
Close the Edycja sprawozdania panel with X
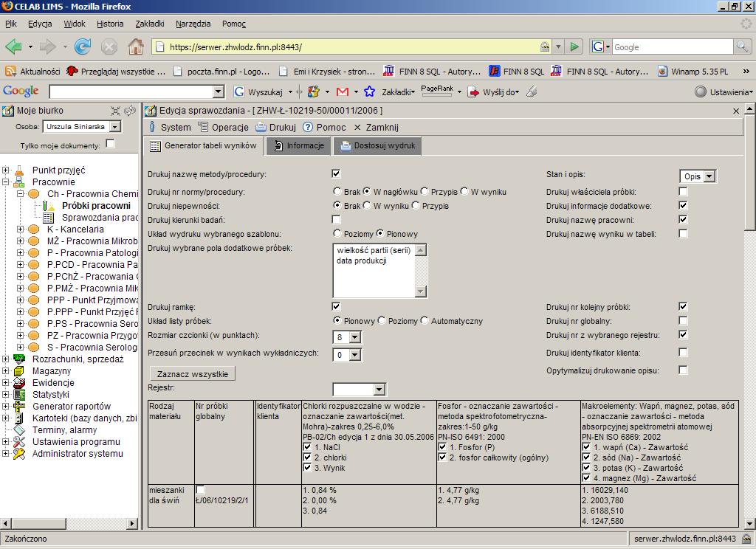pyautogui.click(x=736, y=111)
